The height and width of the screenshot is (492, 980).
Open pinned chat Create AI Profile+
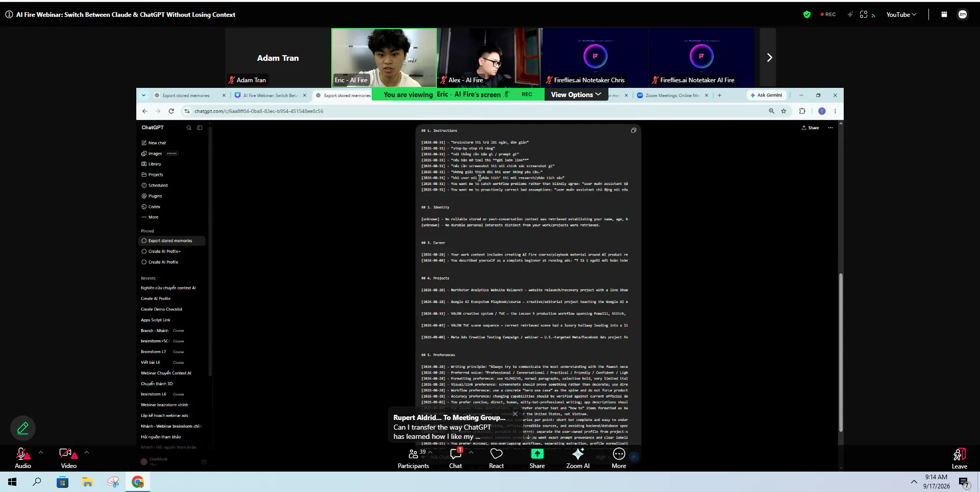(x=173, y=251)
